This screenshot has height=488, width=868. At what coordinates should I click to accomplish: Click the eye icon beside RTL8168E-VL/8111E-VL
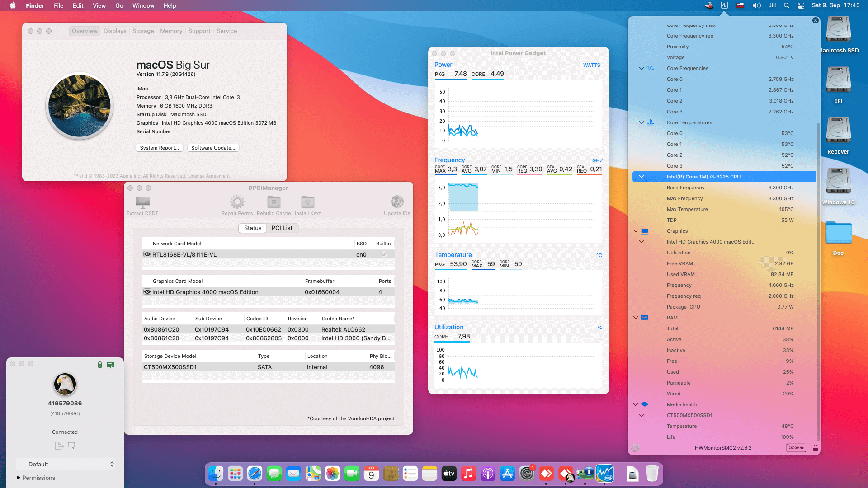click(x=147, y=254)
